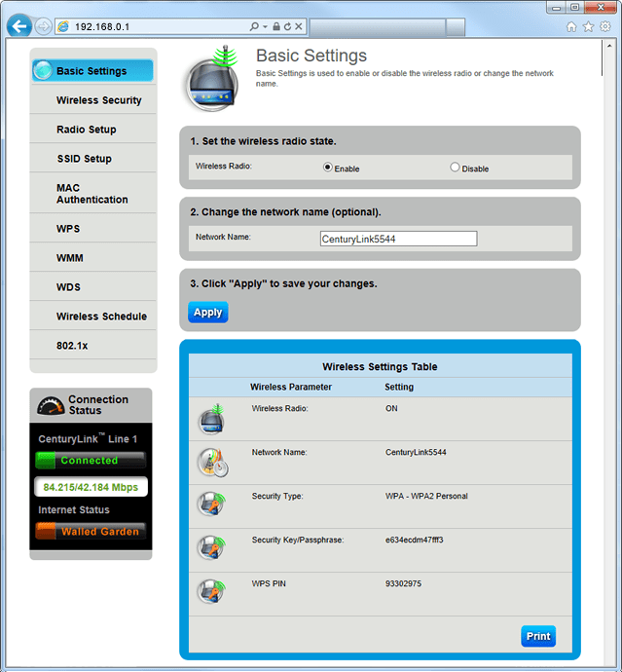The image size is (622, 672).
Task: Click the Setting column header
Action: (x=399, y=387)
